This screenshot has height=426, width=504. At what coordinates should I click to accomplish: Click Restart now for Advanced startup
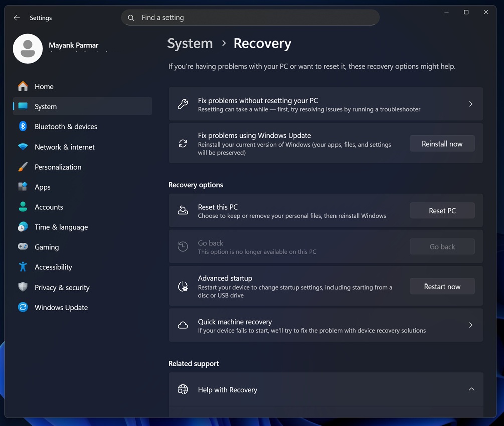[442, 287]
